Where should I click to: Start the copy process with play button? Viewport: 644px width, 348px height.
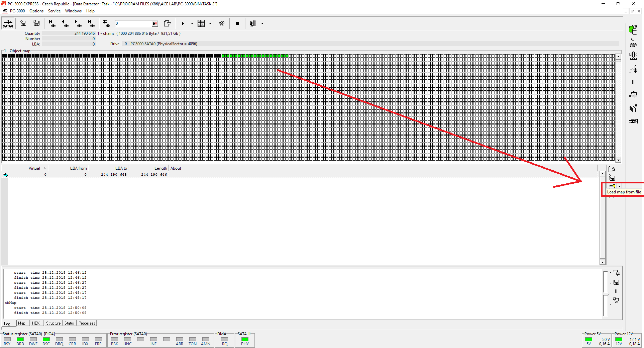(x=183, y=23)
